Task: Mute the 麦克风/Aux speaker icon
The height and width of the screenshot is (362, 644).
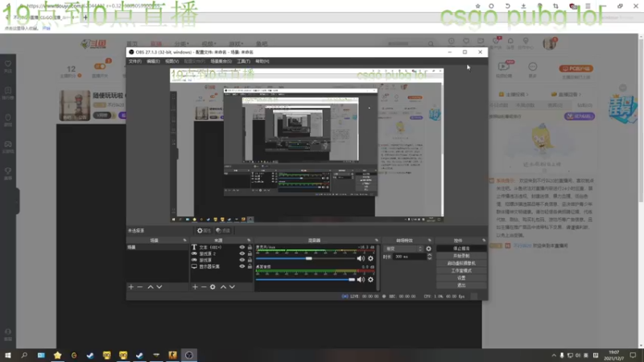Action: tap(361, 258)
